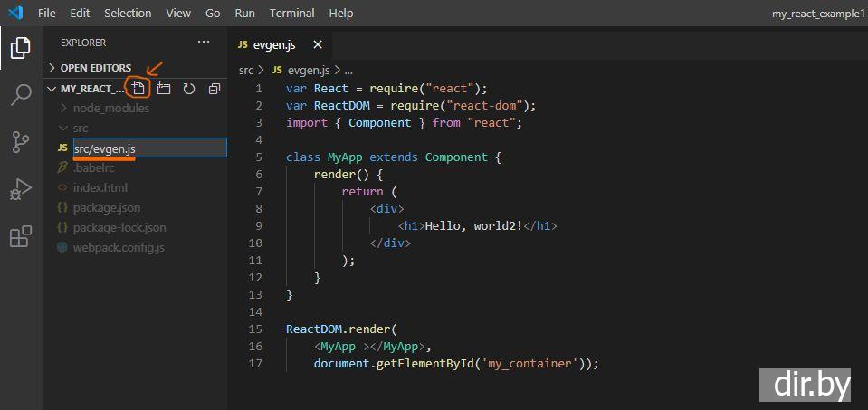Click the New Folder icon
The height and width of the screenshot is (410, 868).
click(164, 89)
